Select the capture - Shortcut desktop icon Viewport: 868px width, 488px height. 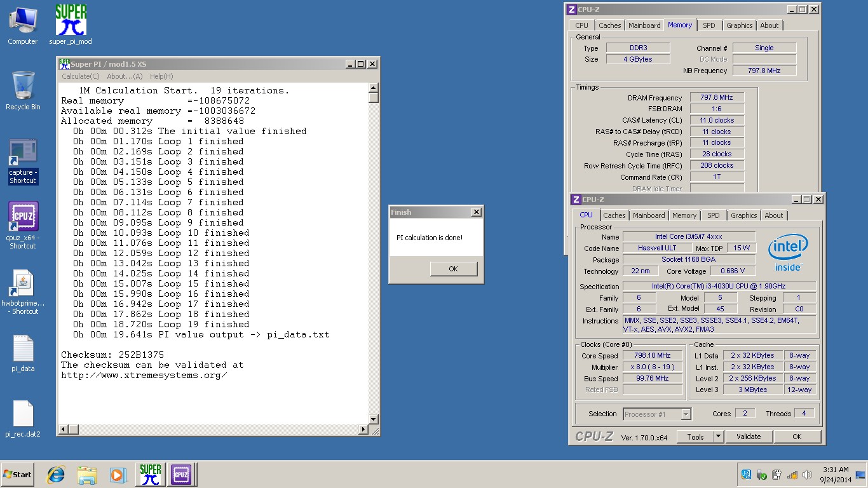coord(23,162)
